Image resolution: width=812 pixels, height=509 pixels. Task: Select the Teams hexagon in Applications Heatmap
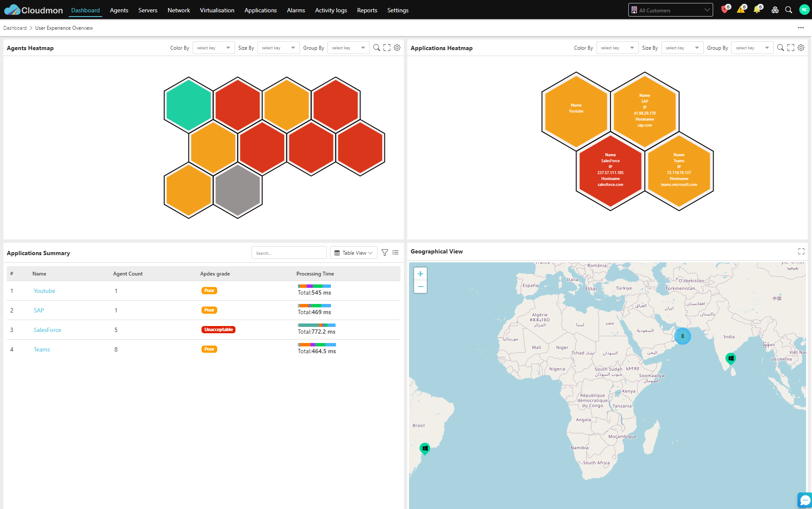click(679, 172)
